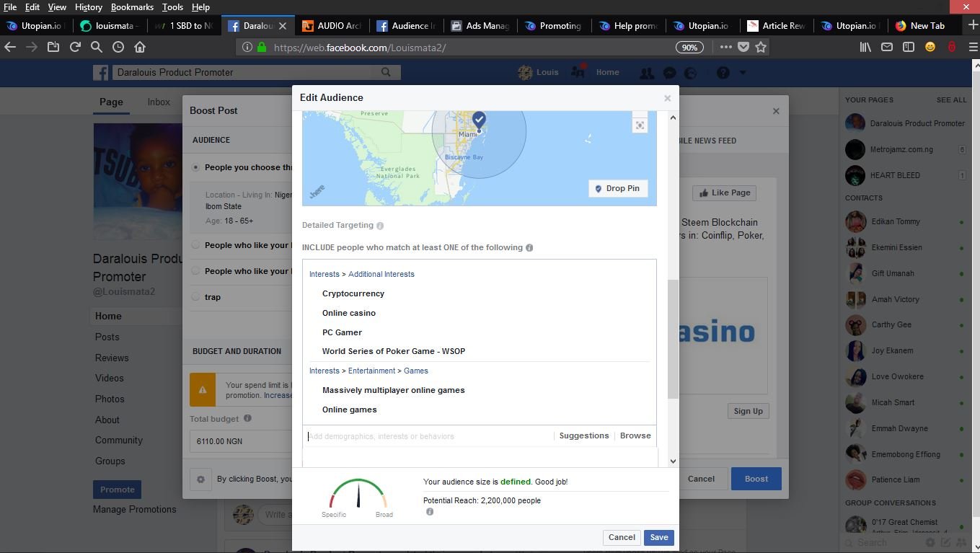
Task: Open the Notifications globe icon
Action: pos(691,73)
